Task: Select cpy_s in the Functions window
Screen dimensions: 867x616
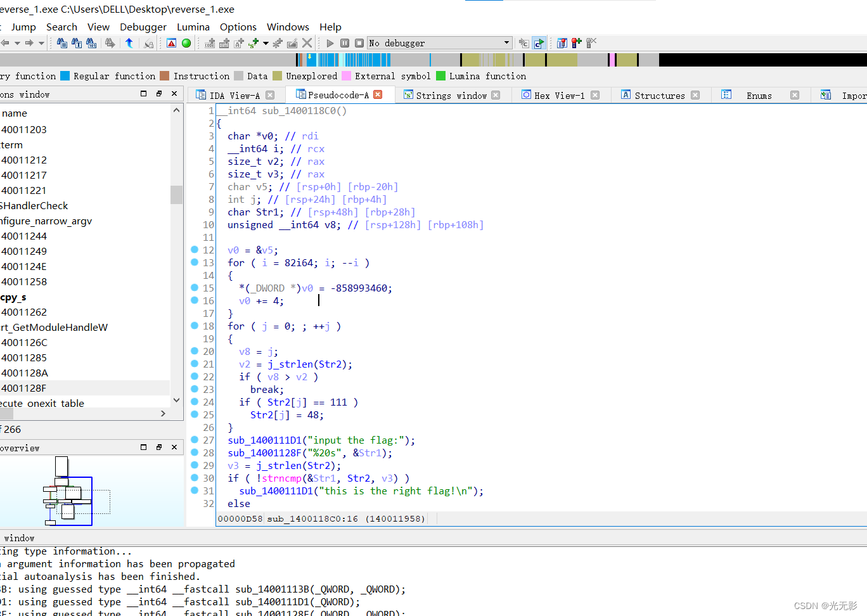Action: [13, 297]
